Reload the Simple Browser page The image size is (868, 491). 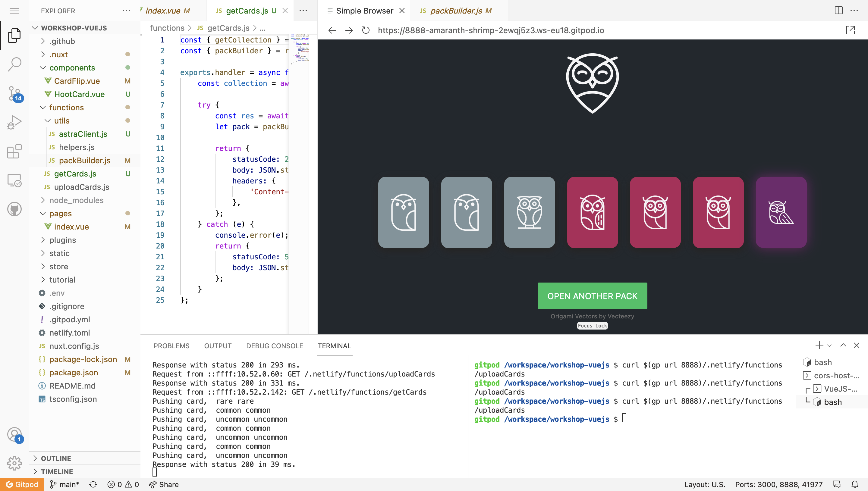coord(365,30)
